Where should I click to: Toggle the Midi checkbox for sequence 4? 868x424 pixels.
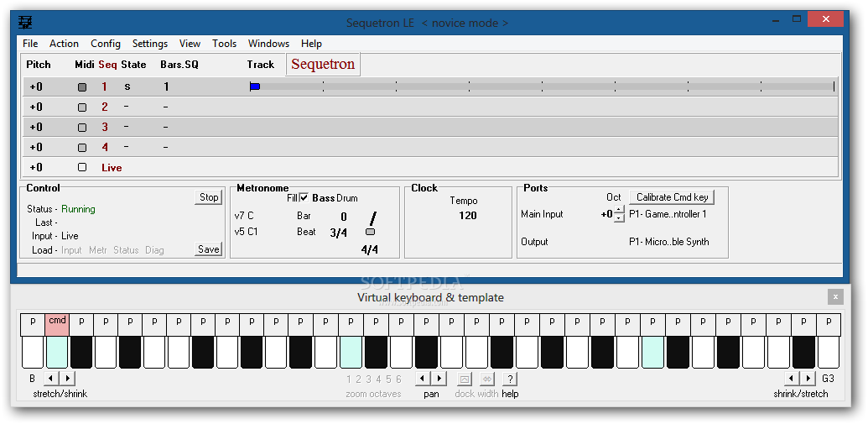pyautogui.click(x=82, y=148)
